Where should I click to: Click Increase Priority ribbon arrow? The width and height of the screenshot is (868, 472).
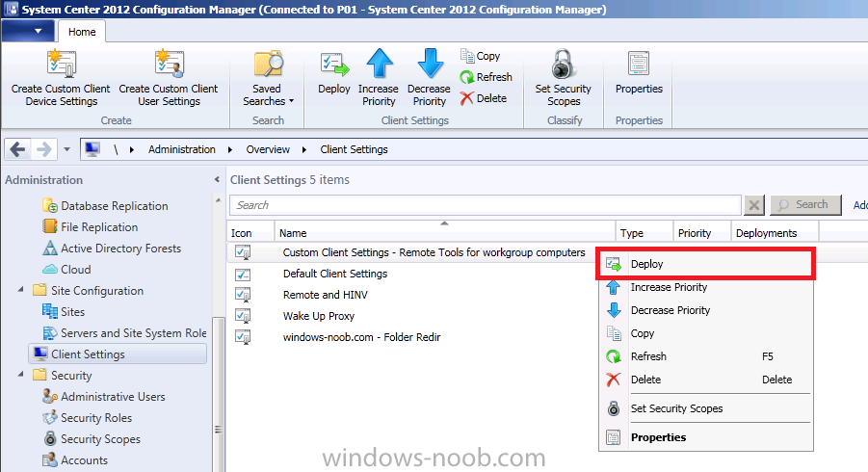(380, 64)
